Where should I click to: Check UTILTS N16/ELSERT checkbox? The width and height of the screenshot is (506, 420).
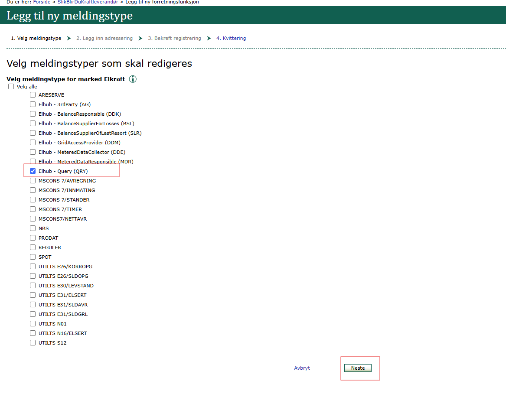(x=33, y=333)
